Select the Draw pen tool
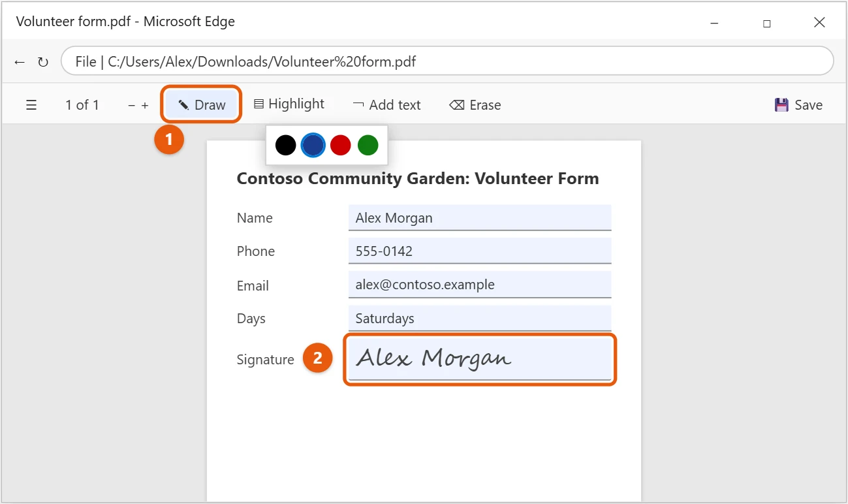 [202, 104]
